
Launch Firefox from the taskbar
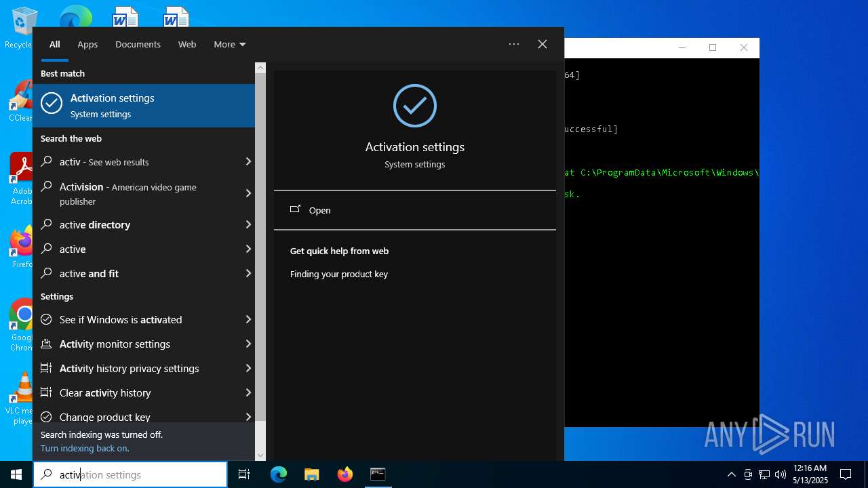point(345,474)
